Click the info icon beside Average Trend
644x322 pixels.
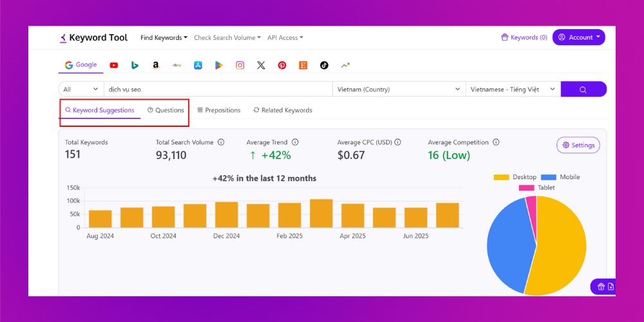(295, 142)
